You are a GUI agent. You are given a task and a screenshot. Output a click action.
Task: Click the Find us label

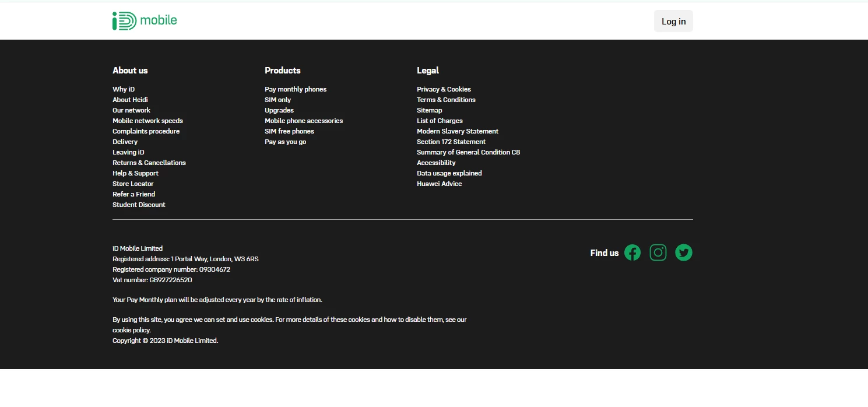tap(605, 253)
